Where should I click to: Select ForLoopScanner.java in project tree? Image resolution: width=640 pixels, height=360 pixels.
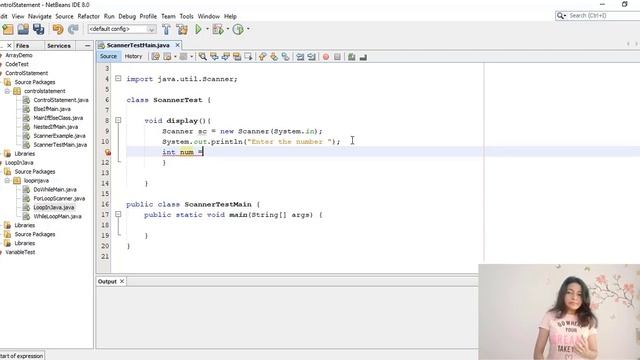[59, 199]
